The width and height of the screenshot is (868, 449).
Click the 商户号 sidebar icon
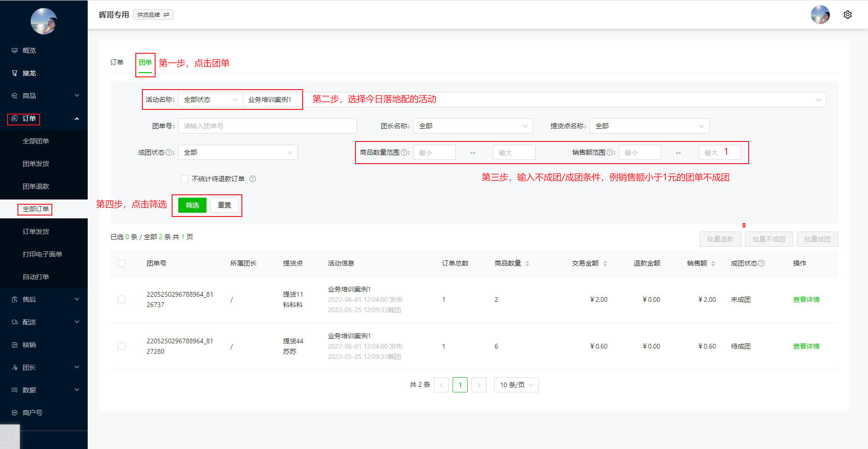(x=15, y=413)
